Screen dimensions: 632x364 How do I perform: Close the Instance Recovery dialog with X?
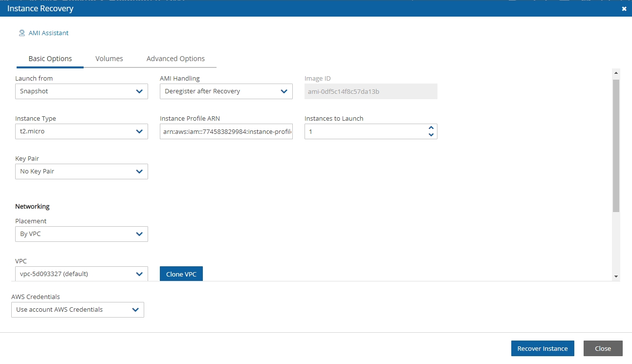click(x=624, y=9)
